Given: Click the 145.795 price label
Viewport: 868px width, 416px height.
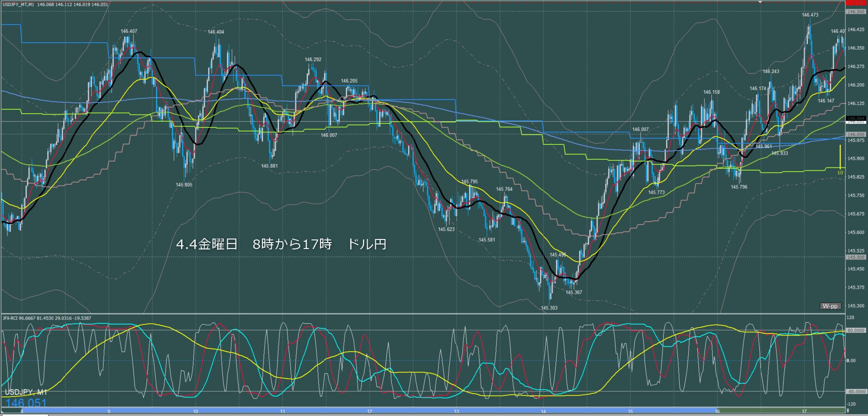Looking at the screenshot, I should (x=470, y=182).
